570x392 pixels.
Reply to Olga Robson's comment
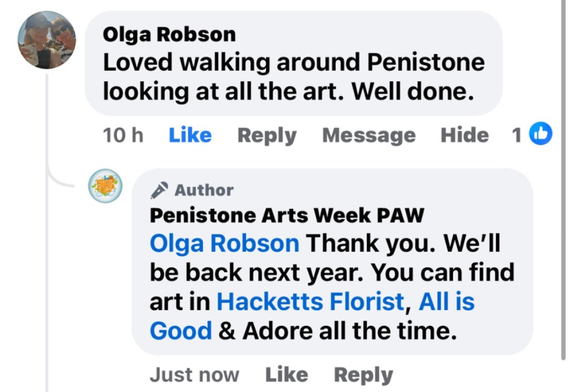pos(267,135)
